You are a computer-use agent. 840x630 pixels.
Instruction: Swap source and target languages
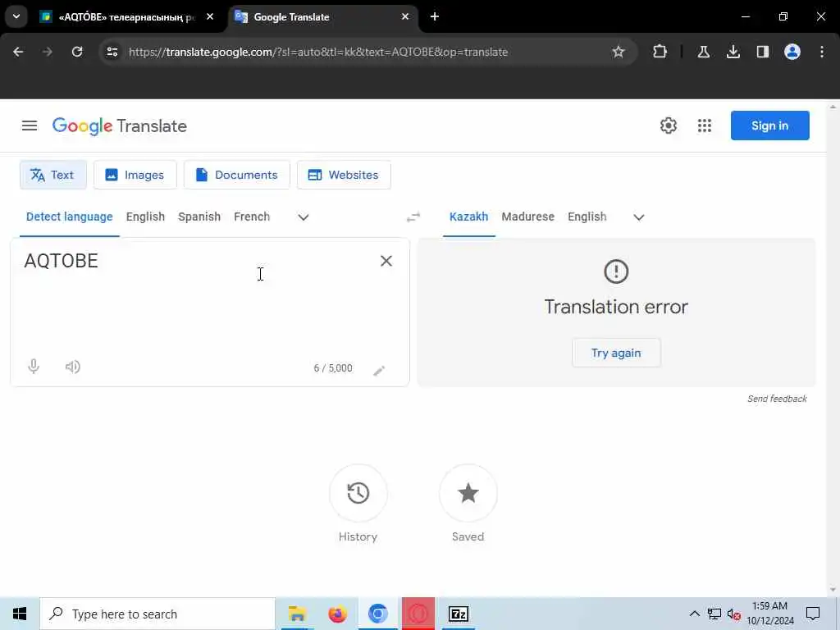pos(413,217)
